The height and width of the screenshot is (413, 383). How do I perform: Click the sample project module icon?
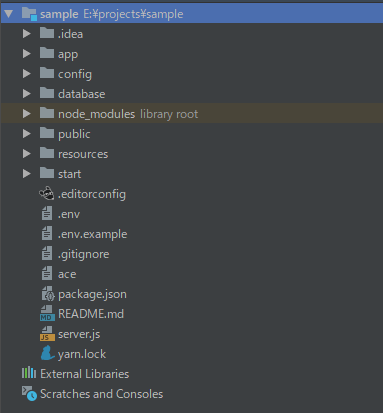(x=29, y=14)
